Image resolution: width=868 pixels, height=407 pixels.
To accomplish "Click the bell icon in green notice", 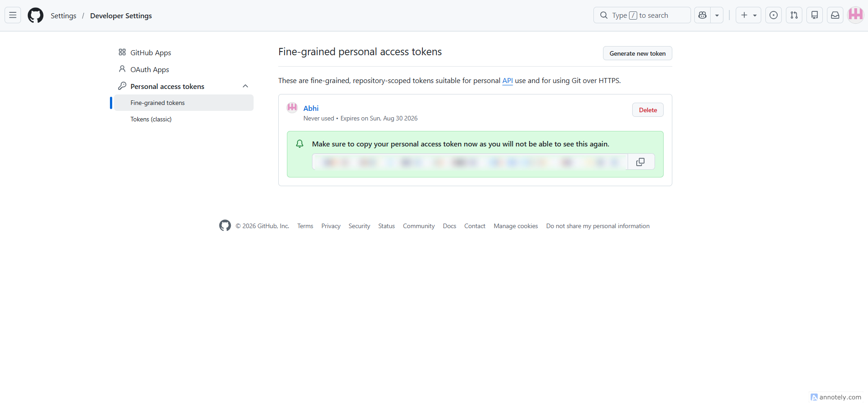I will 300,144.
